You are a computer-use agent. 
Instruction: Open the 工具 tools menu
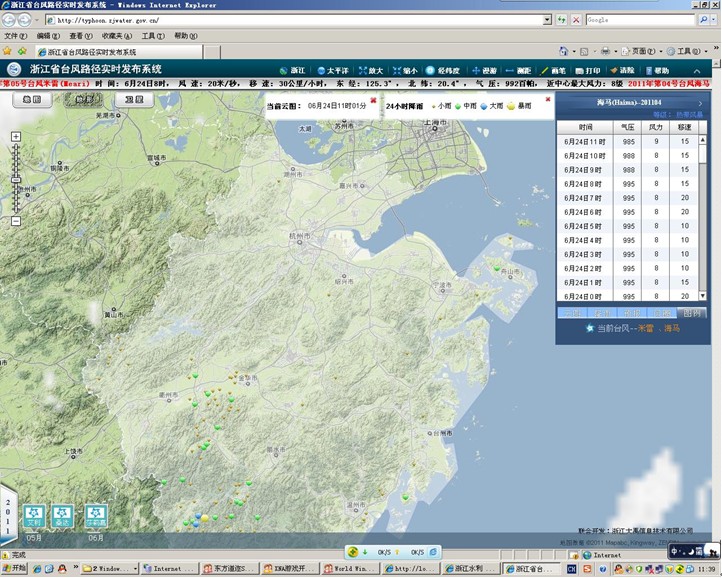tap(153, 36)
